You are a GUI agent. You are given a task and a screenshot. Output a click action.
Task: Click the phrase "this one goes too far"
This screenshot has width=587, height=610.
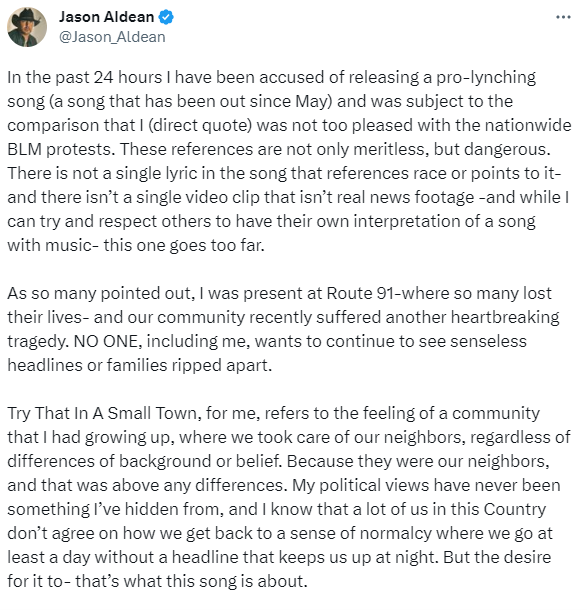point(184,245)
